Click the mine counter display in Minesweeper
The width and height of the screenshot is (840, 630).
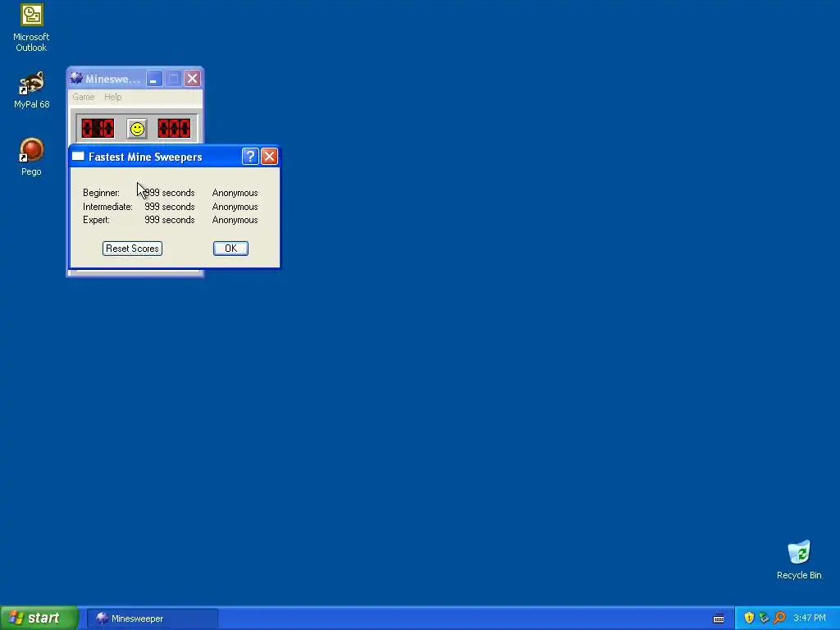tap(98, 129)
